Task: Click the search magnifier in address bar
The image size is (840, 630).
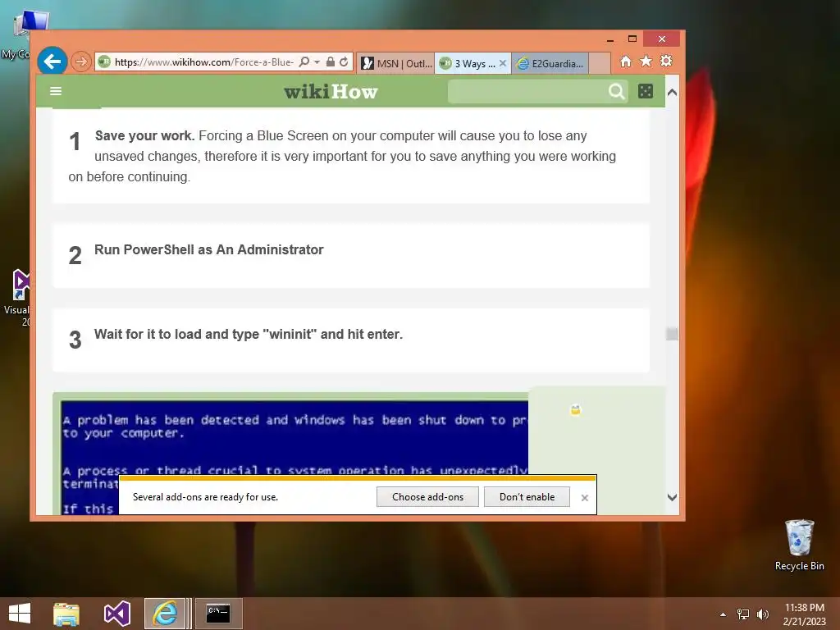Action: [x=304, y=62]
